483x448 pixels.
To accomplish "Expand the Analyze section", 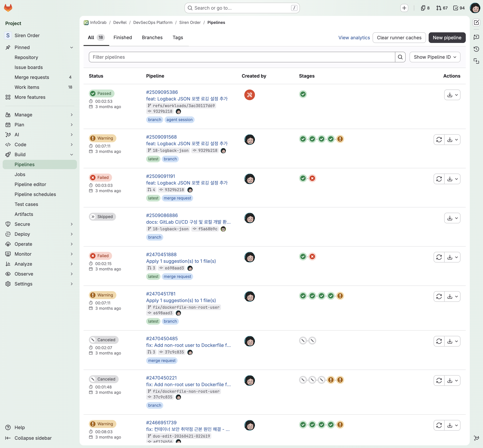I will (x=40, y=264).
